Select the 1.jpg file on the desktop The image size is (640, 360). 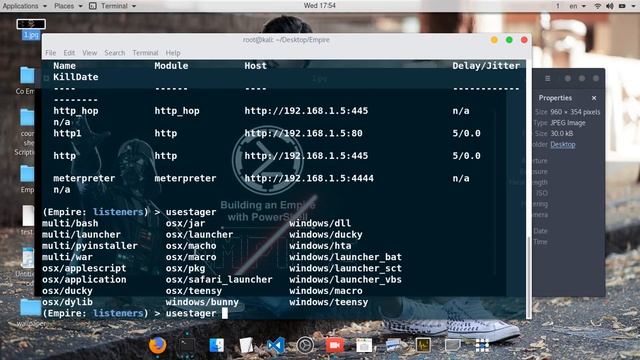[31, 29]
